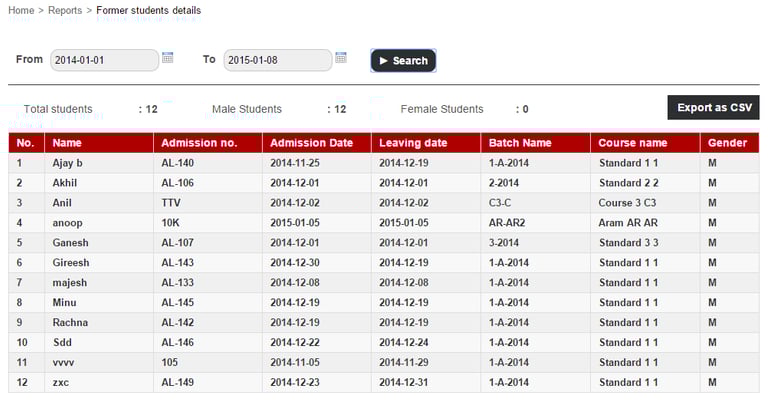Select the Ajay b student row

coord(384,163)
